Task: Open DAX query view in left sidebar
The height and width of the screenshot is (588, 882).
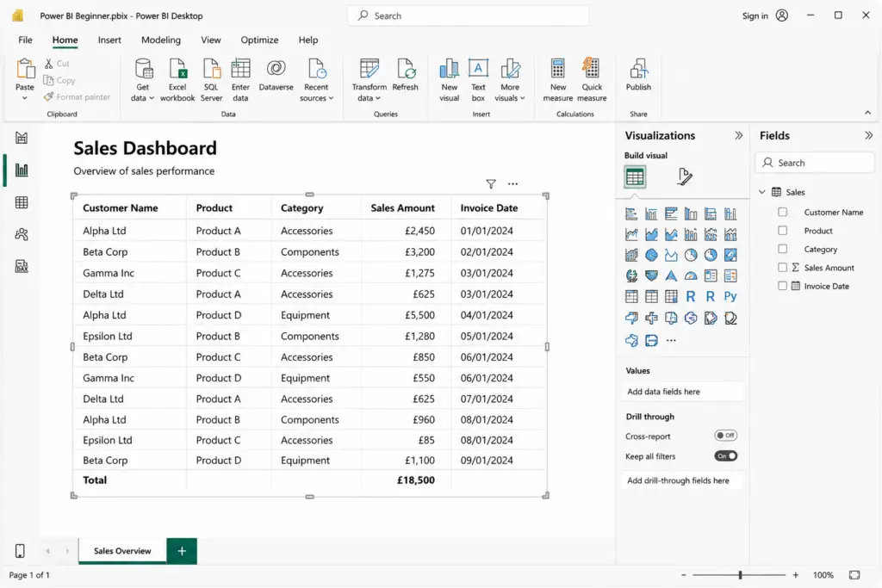Action: pos(22,267)
